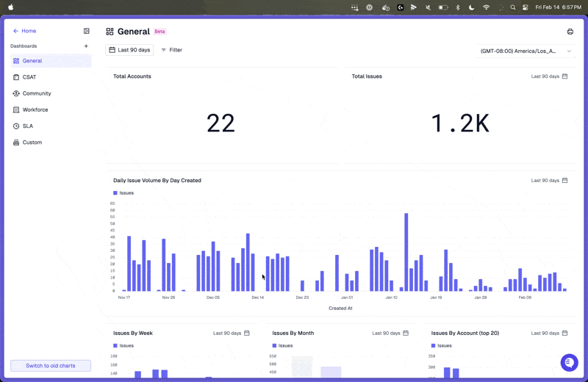Click Switch to old charts button
Viewport: 588px width, 382px height.
[51, 366]
